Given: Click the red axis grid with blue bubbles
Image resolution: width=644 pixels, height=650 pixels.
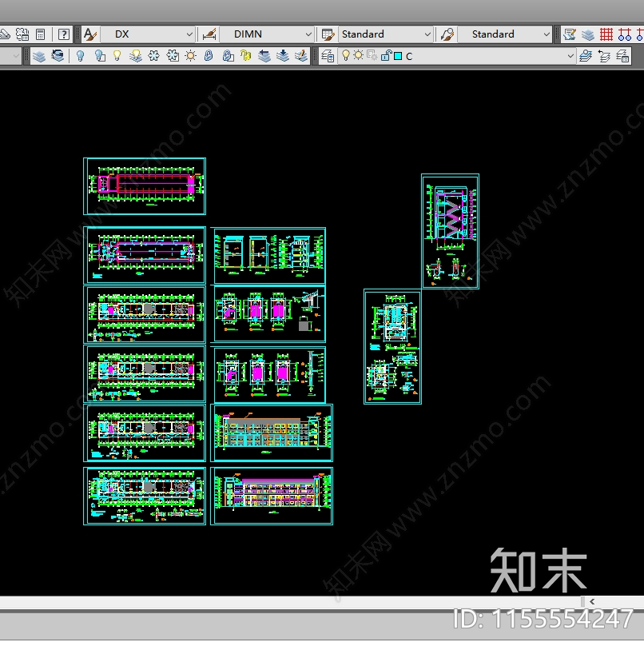Looking at the screenshot, I should pyautogui.click(x=625, y=34).
